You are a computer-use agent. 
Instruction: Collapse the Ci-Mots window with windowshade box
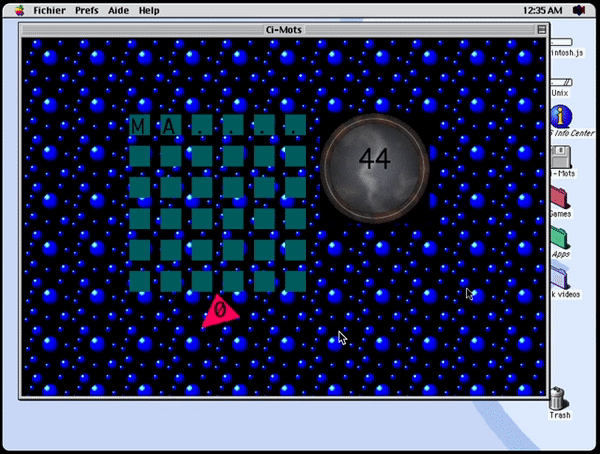(541, 29)
